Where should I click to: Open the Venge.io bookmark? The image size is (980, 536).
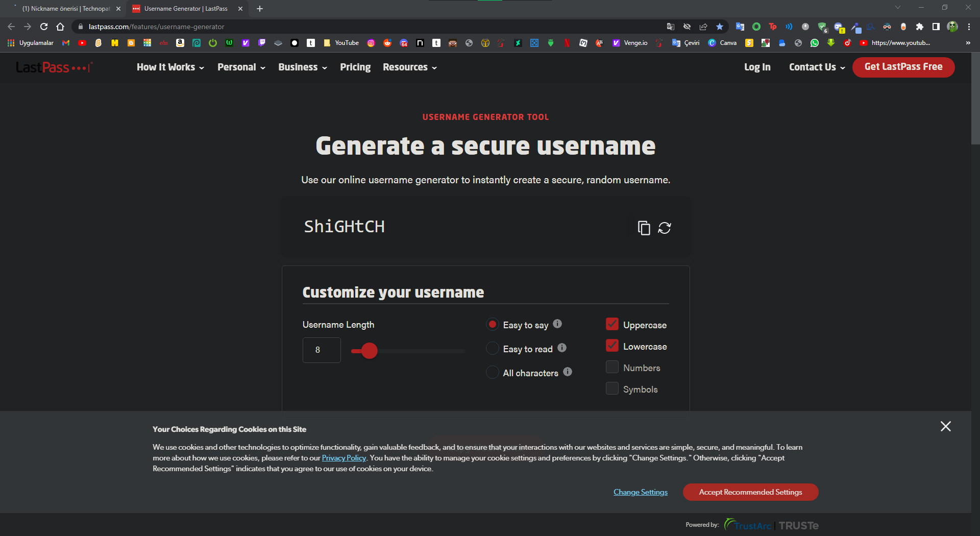pyautogui.click(x=630, y=43)
